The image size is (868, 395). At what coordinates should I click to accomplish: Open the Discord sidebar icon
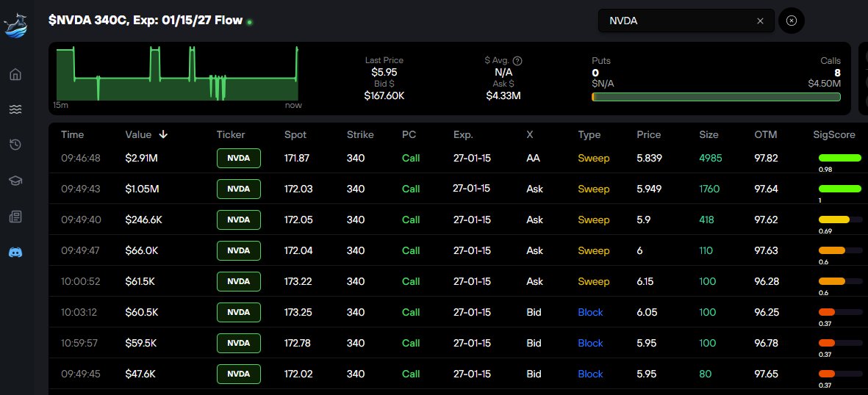(x=15, y=253)
